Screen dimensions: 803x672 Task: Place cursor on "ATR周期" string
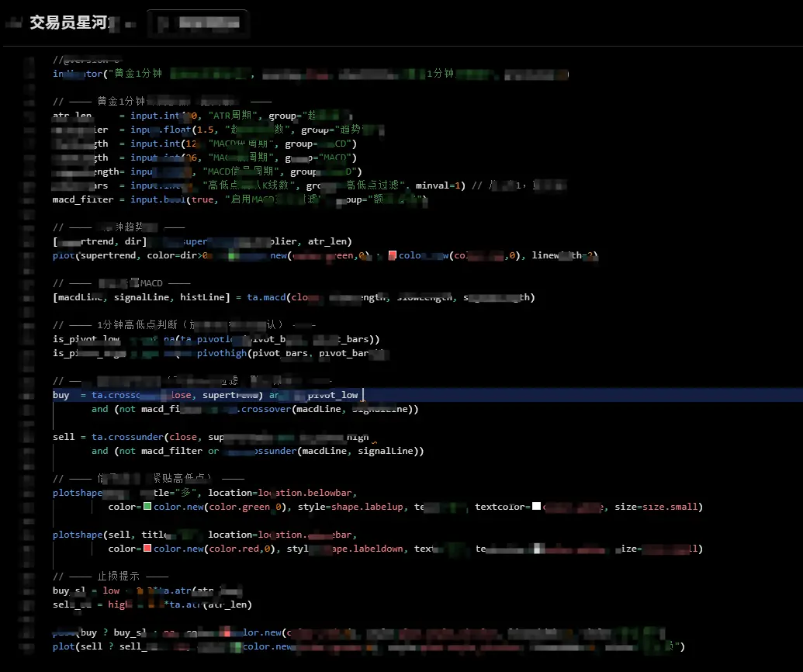[x=231, y=116]
